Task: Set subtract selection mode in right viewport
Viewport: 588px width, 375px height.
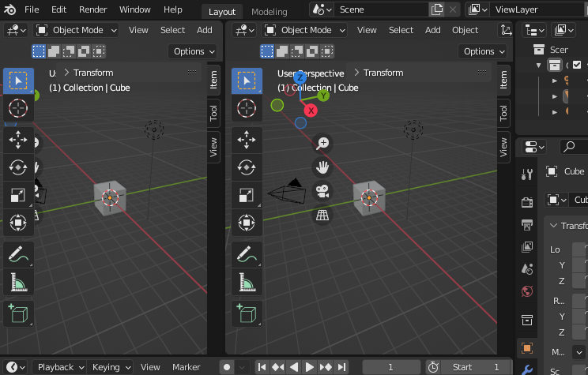Action: (x=297, y=51)
